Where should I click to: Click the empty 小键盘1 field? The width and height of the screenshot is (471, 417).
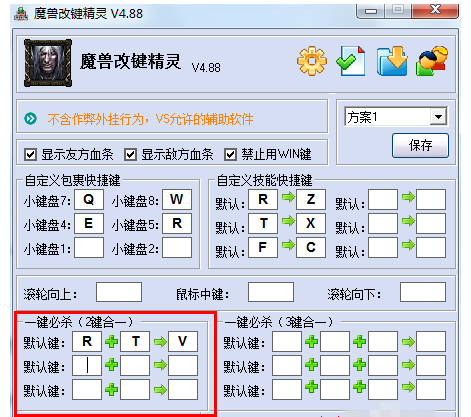tap(89, 247)
